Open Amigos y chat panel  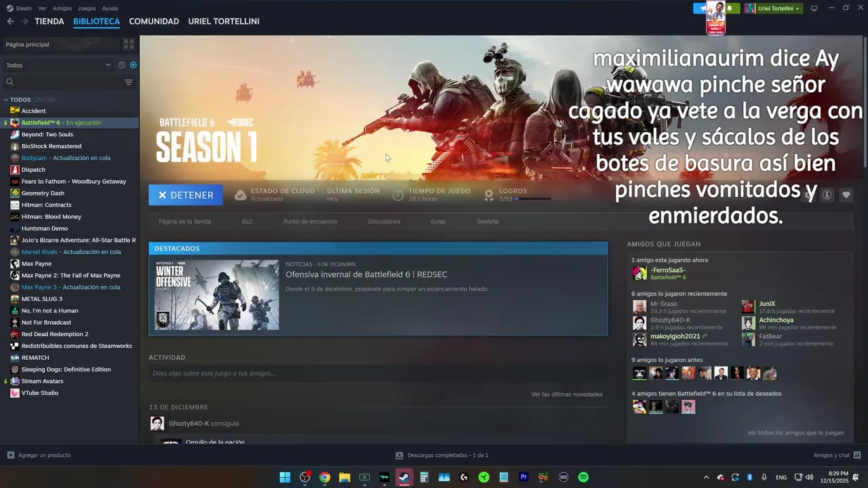pos(837,455)
